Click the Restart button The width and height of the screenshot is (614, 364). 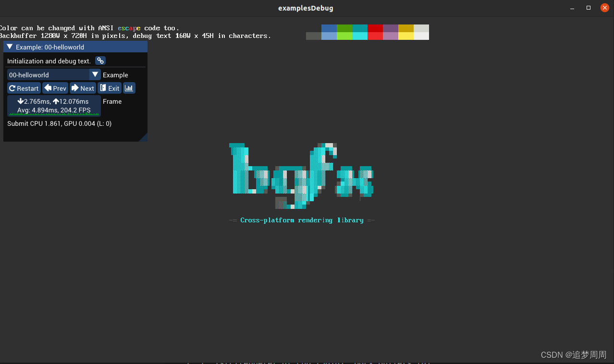[24, 88]
